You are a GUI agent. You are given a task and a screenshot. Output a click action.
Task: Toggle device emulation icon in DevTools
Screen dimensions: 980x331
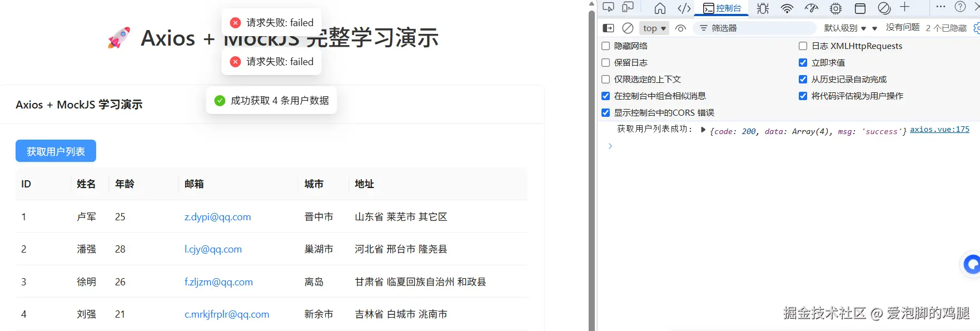coord(628,7)
